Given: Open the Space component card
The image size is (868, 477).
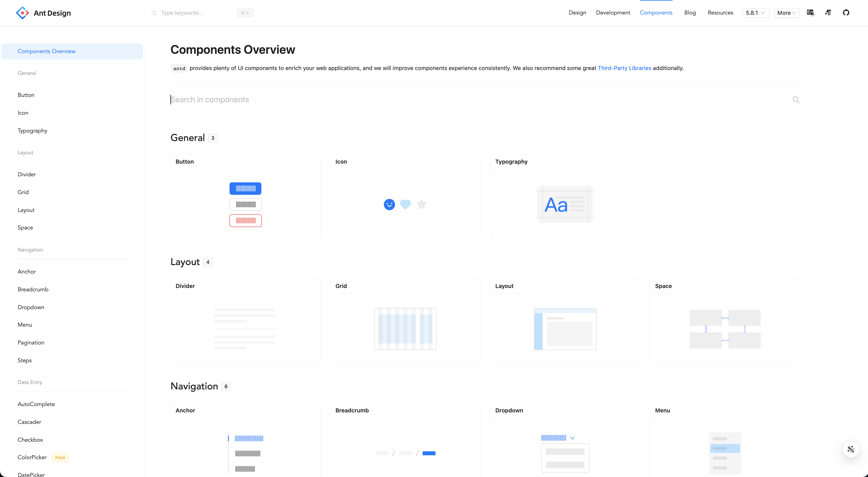Looking at the screenshot, I should pos(725,322).
